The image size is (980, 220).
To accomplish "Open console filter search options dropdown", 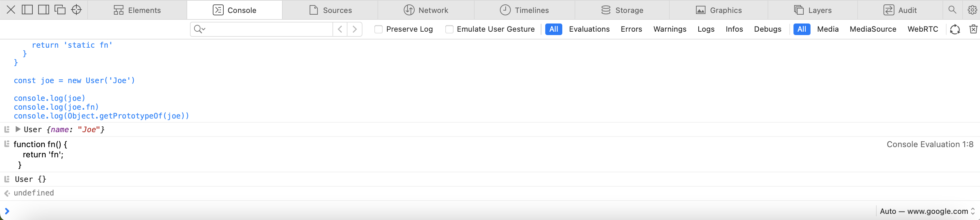I will coord(200,29).
